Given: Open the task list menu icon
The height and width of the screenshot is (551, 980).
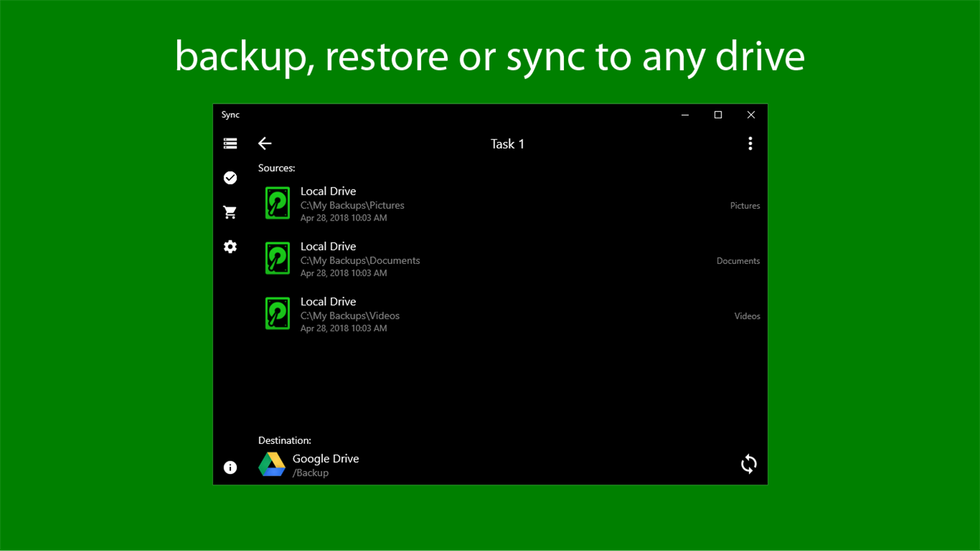Looking at the screenshot, I should tap(230, 144).
